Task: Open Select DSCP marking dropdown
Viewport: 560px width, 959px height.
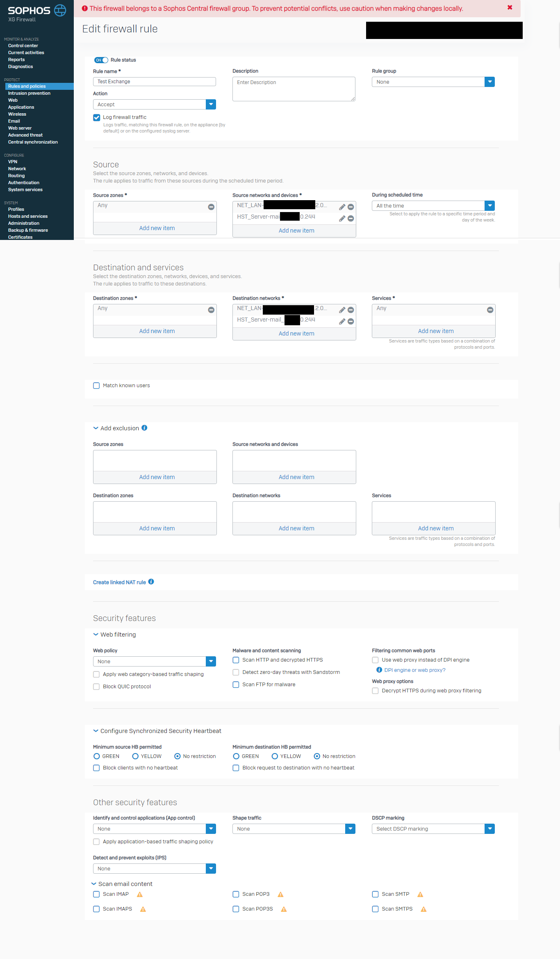Action: [433, 829]
